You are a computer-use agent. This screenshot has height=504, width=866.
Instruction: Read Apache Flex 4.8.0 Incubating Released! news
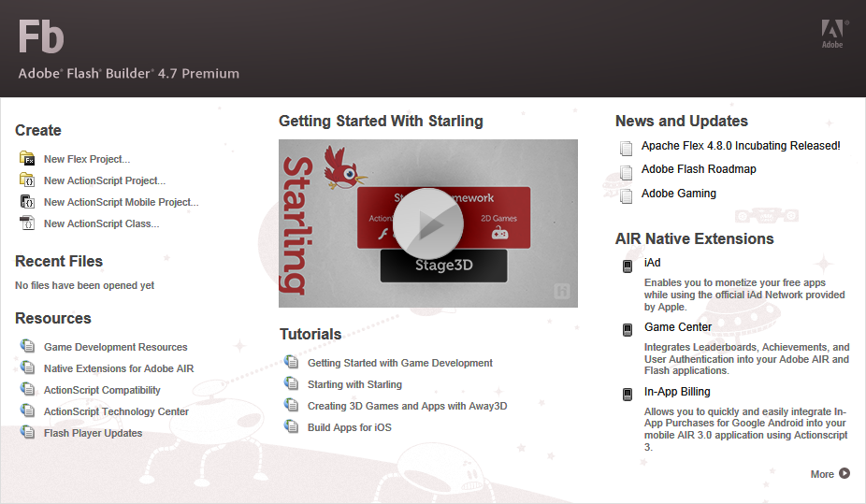tap(741, 146)
